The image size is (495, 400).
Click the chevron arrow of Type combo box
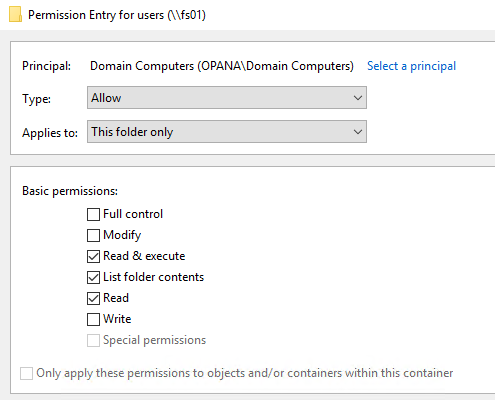[358, 98]
